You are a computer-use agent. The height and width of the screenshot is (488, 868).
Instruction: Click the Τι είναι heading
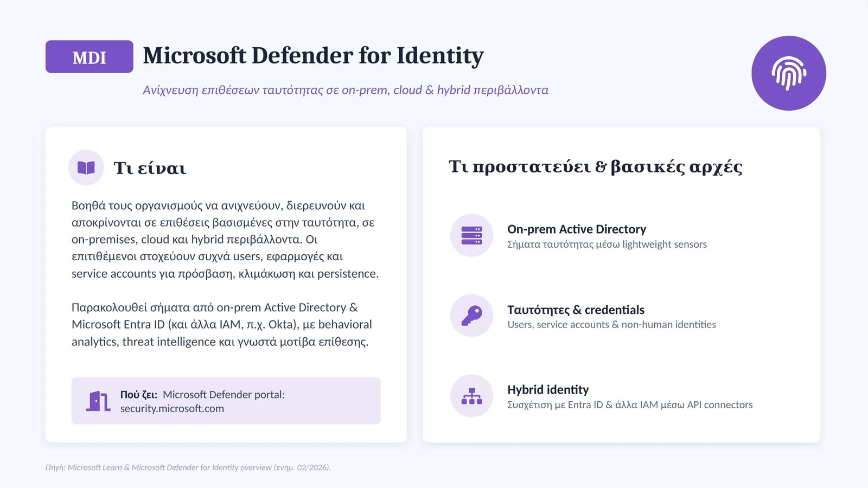pyautogui.click(x=150, y=168)
